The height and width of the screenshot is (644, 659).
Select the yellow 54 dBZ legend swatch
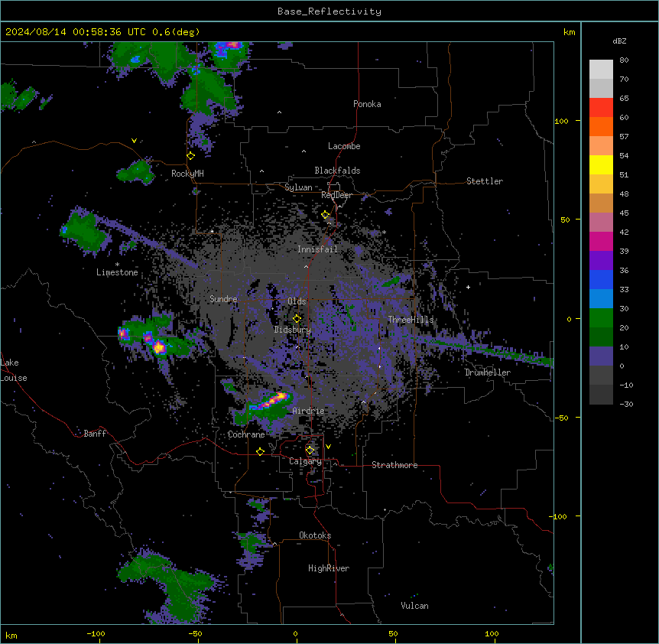pos(601,164)
